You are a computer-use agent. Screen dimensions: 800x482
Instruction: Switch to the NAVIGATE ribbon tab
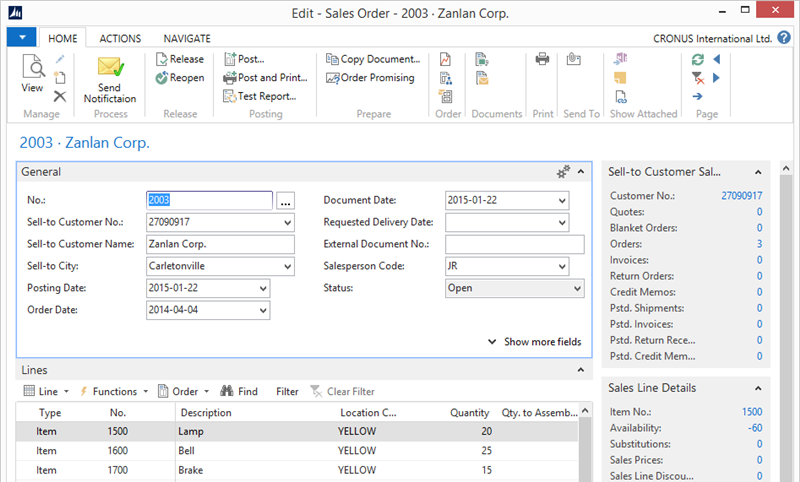pos(187,38)
